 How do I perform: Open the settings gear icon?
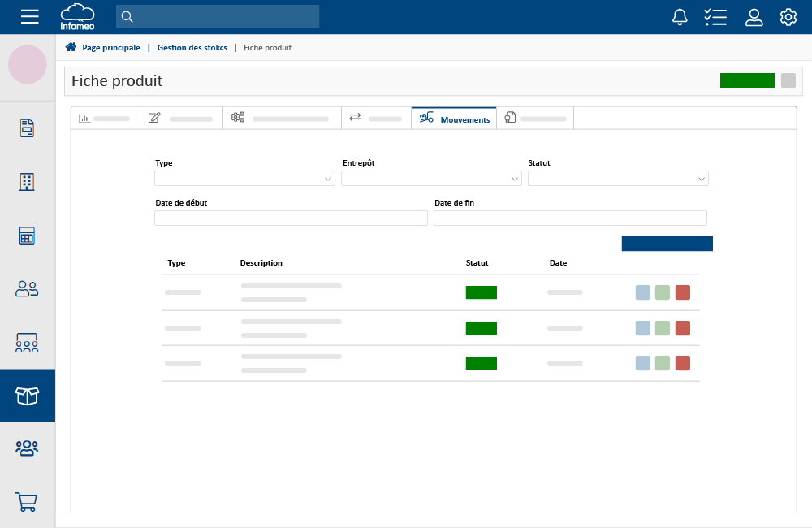click(788, 17)
